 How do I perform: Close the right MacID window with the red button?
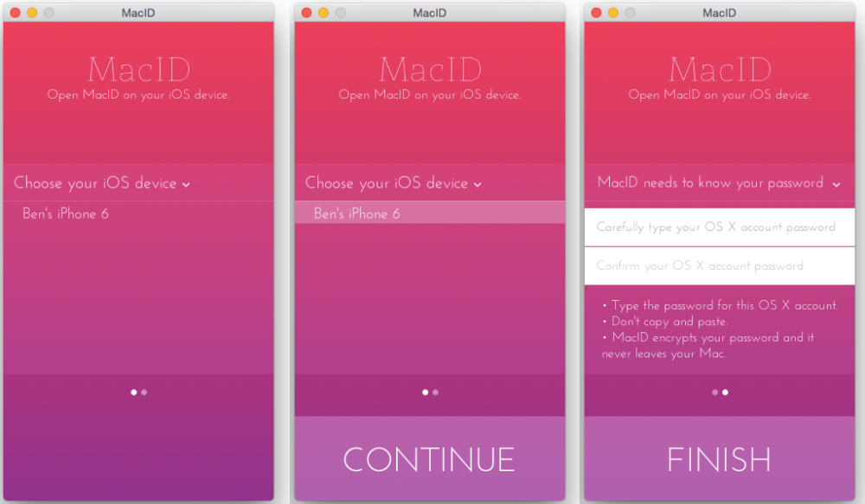[595, 12]
